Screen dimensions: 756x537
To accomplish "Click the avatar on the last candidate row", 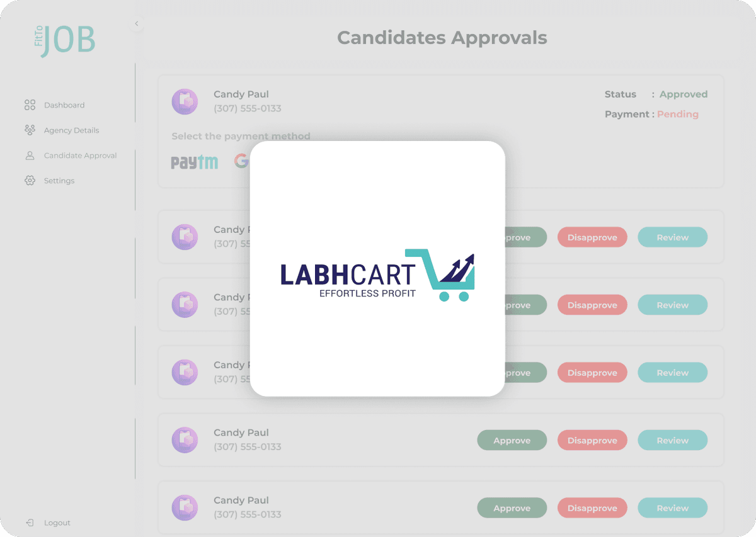I will coord(185,507).
